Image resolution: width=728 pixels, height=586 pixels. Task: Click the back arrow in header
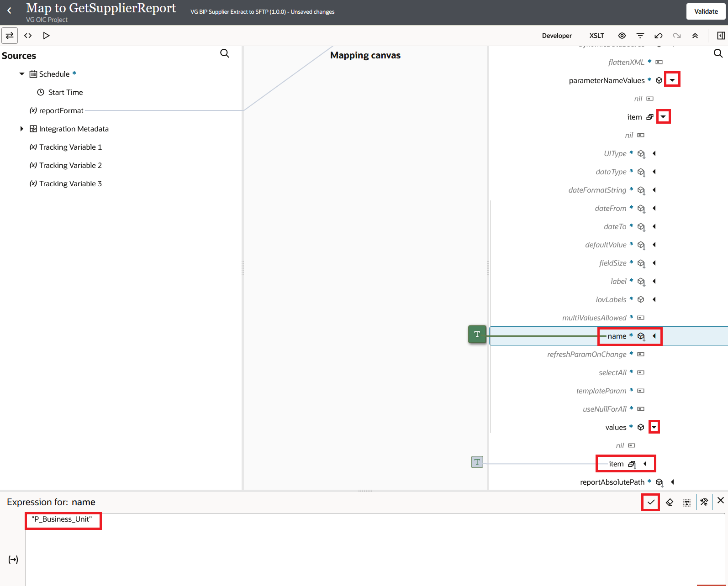pos(9,10)
